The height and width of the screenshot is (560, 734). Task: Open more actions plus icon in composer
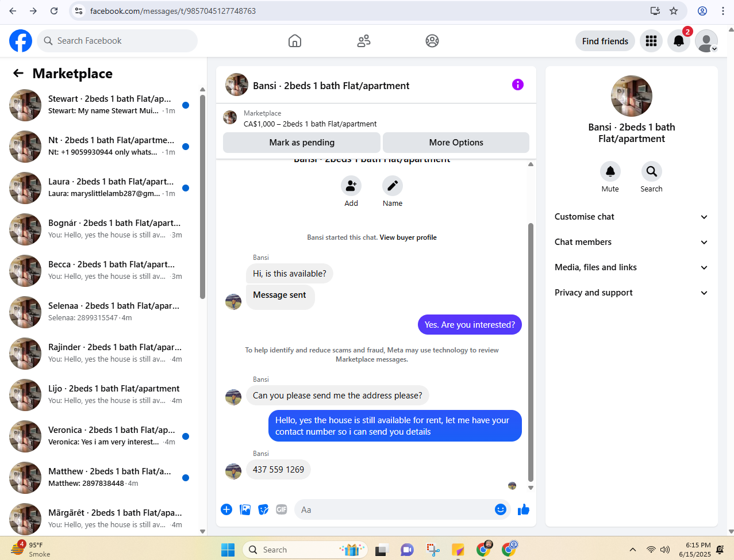coord(226,509)
